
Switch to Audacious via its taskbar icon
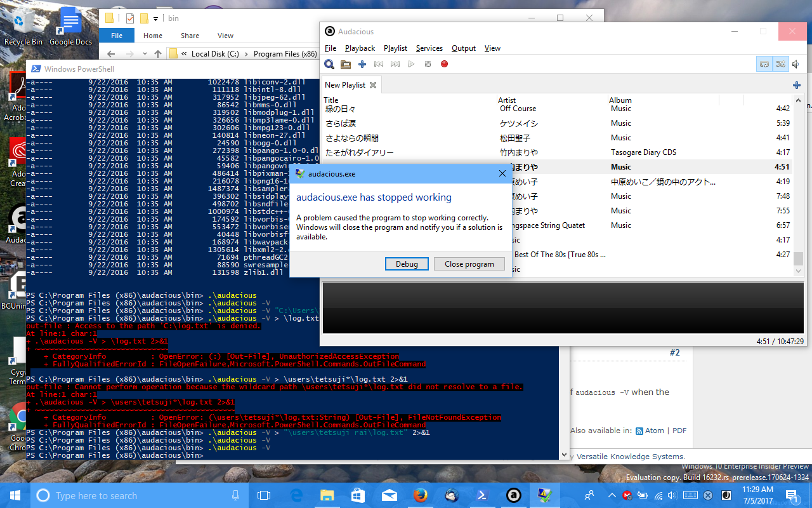513,495
